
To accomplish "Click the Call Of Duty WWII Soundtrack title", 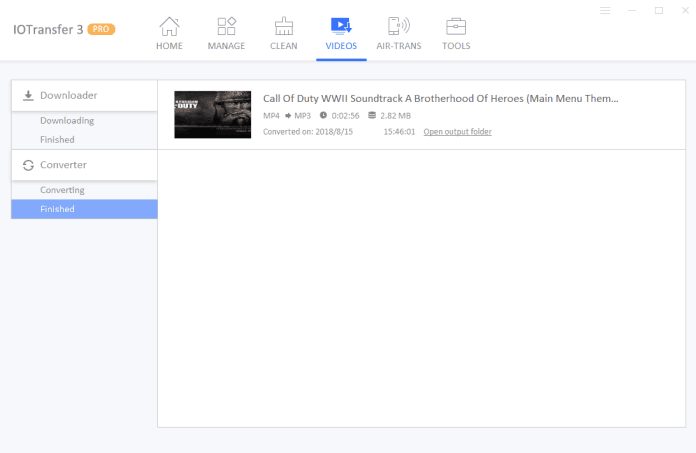I will coord(440,98).
